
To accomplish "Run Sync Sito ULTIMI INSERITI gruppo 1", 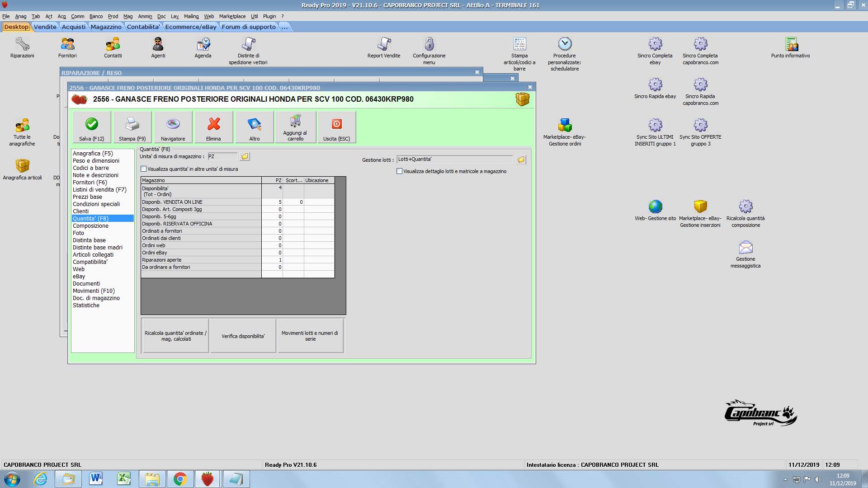I will pos(655,132).
